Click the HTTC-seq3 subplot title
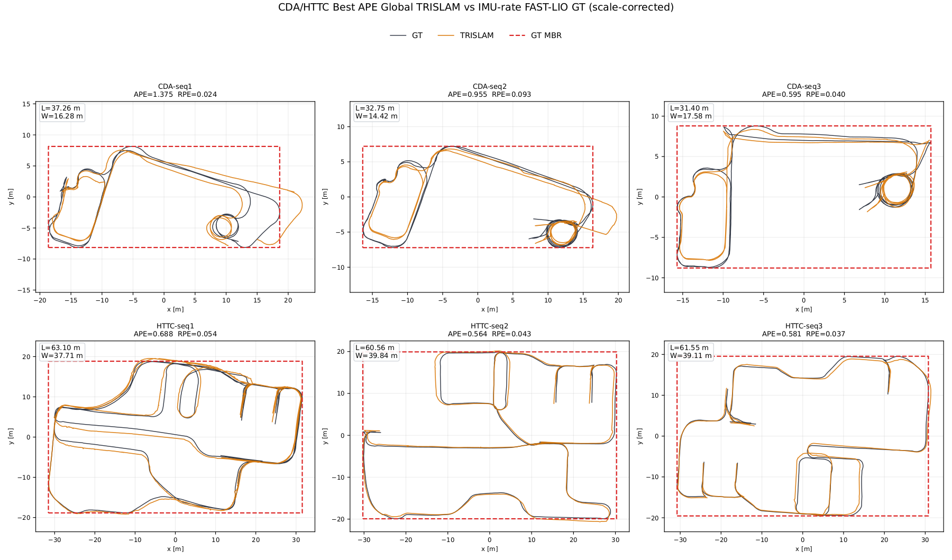 [804, 326]
